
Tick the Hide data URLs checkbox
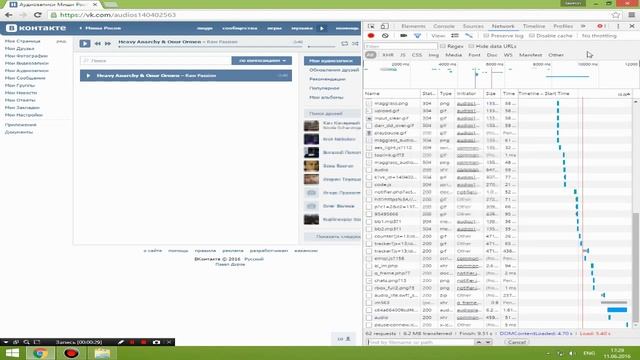pos(471,46)
